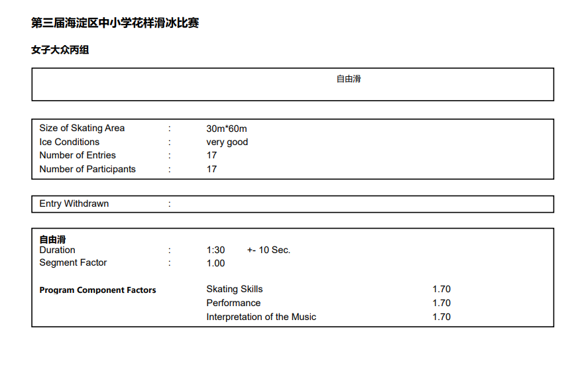Select the 17 next to Number of Participants

tap(211, 169)
